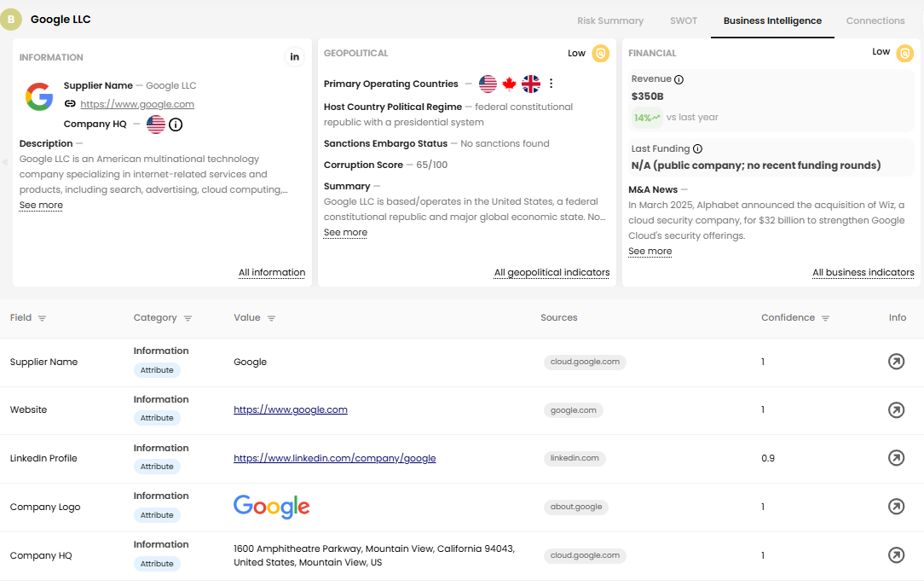Open more countries three-dot menu

click(x=552, y=84)
